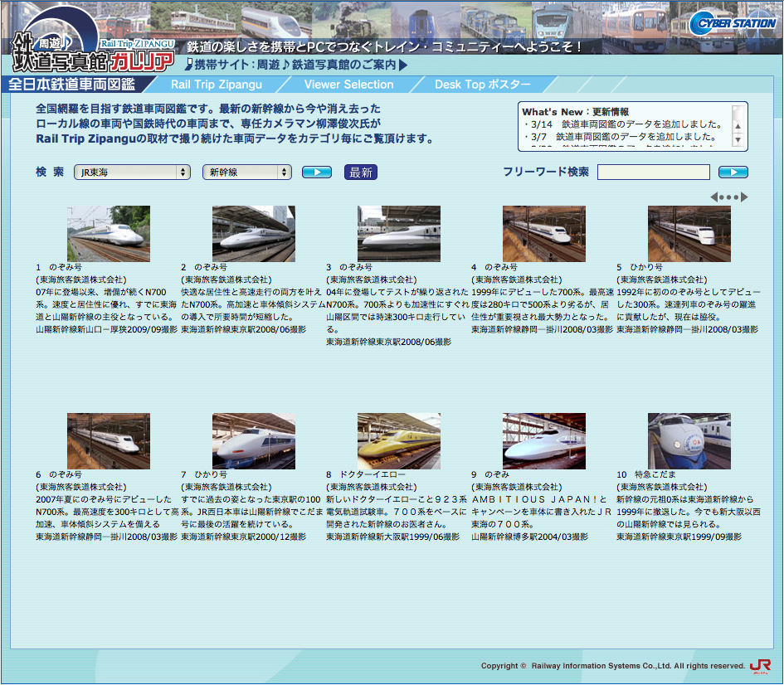This screenshot has width=784, height=685.
Task: Click title text '9 のぞみ'
Action: click(490, 474)
